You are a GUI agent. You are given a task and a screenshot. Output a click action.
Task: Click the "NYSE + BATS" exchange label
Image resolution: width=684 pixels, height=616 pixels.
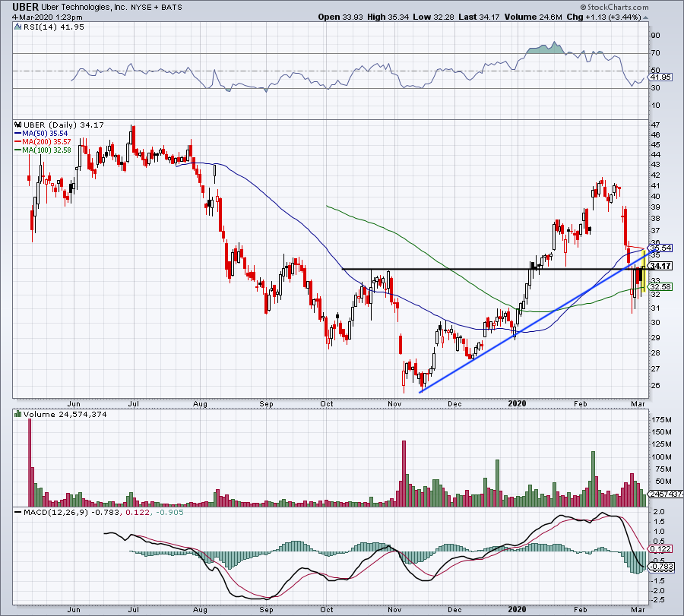[x=156, y=8]
